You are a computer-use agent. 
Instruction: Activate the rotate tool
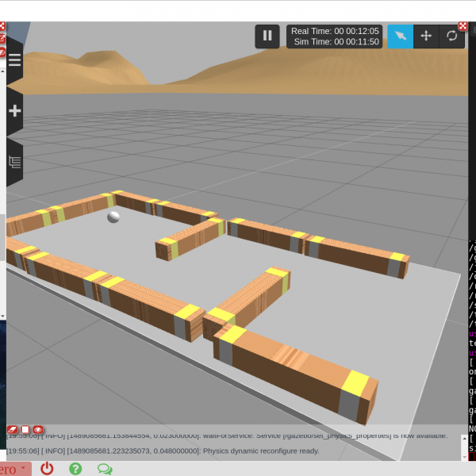point(451,36)
